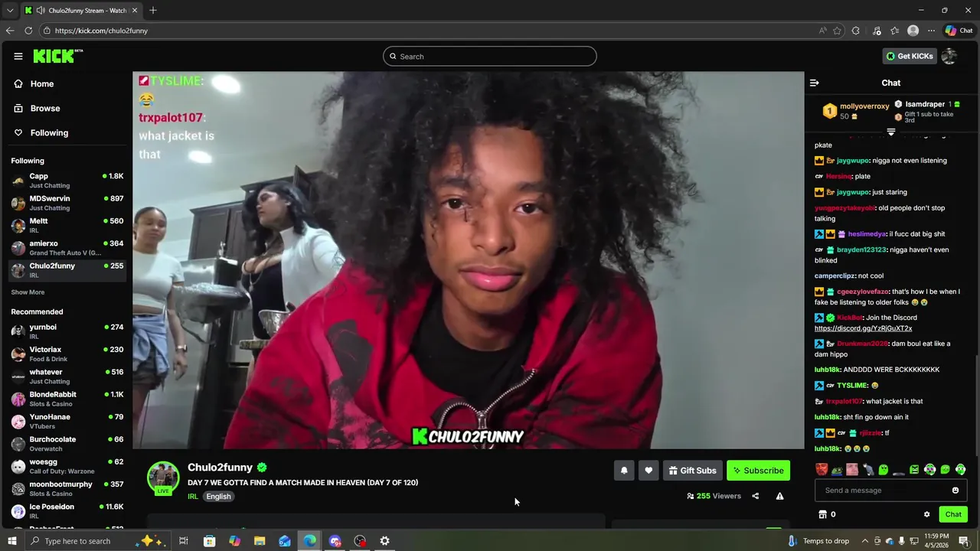
Task: Click the Chulo2funny LIVE avatar
Action: pyautogui.click(x=163, y=478)
